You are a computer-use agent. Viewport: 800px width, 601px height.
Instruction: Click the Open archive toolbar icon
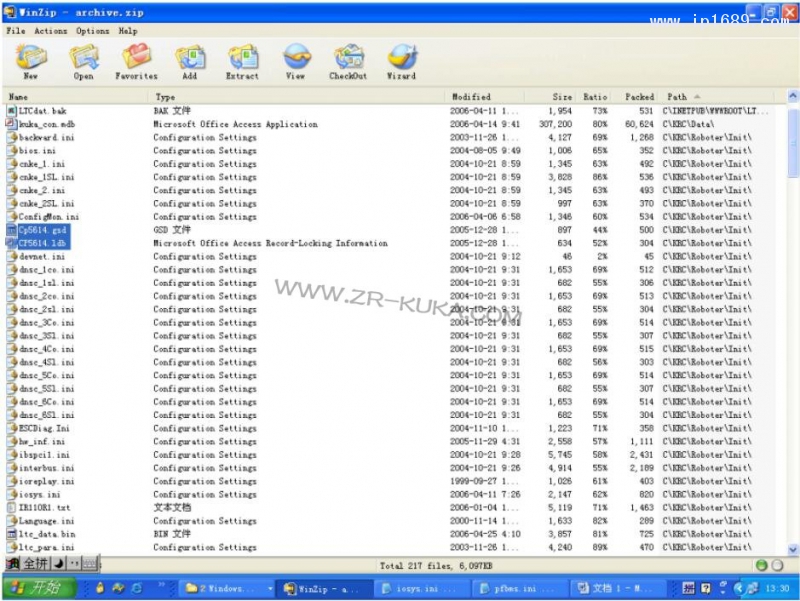[83, 62]
